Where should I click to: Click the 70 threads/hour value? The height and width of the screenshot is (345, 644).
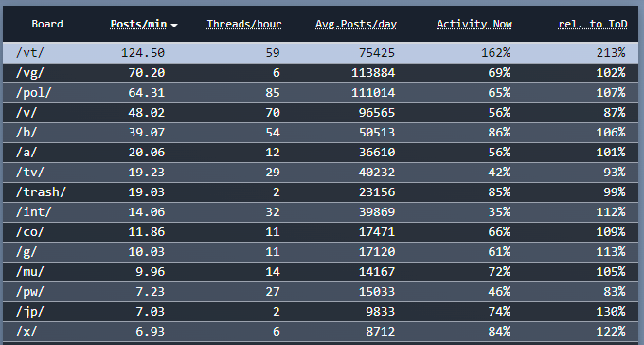(273, 112)
